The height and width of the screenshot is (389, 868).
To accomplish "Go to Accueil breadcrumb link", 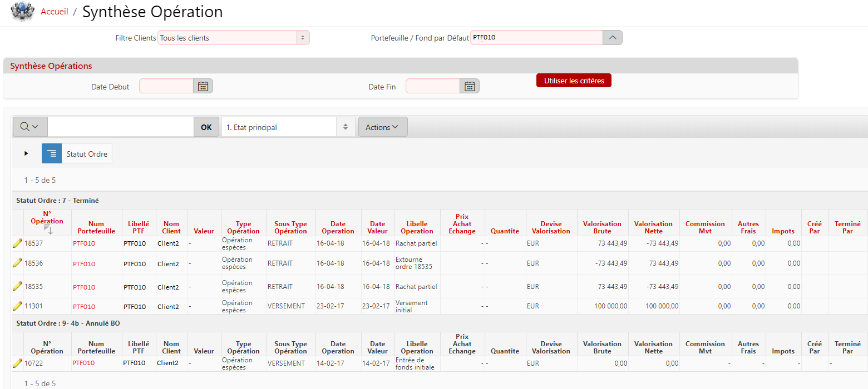I will pos(55,12).
